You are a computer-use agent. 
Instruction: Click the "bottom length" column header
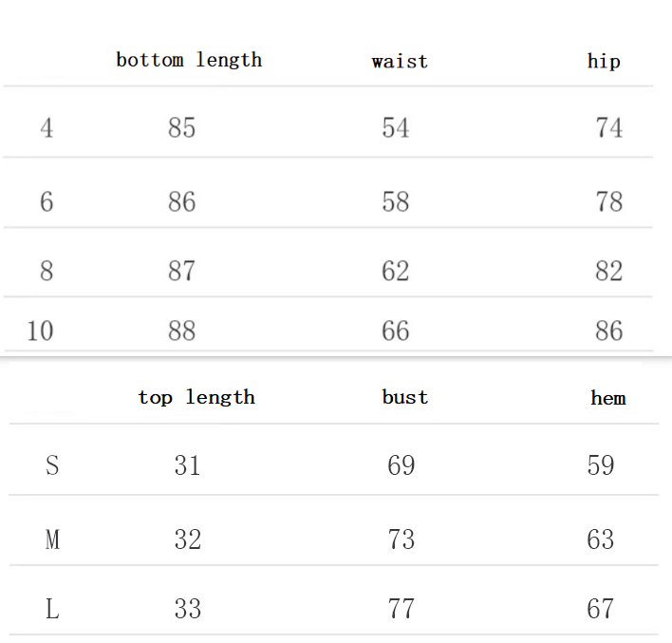(189, 60)
